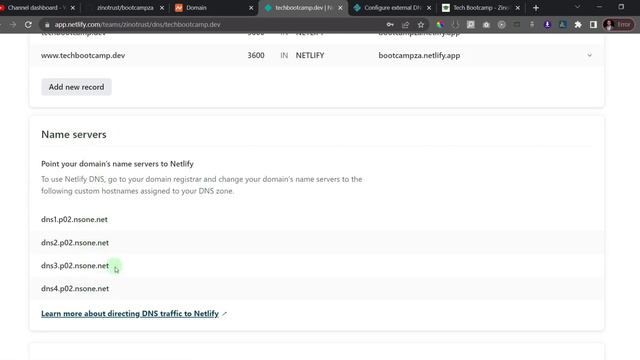Select dns2.p02.nsone.net name server
Screen dimensions: 640x360
75,242
